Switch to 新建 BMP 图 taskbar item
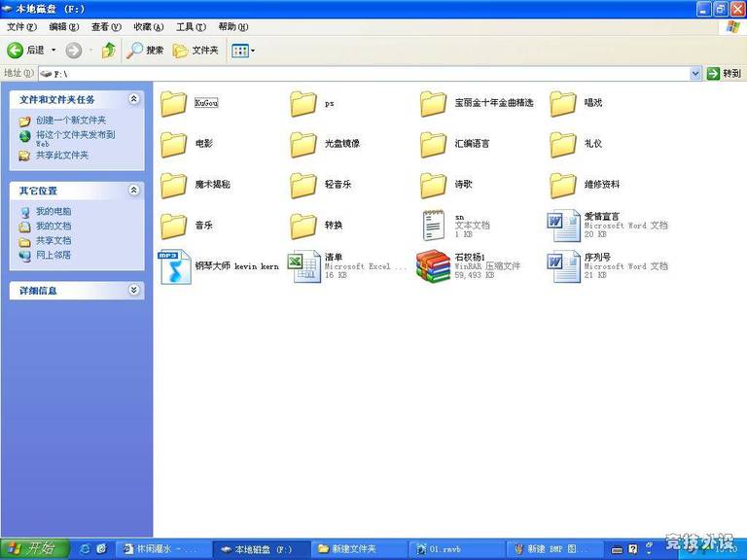Image resolution: width=747 pixels, height=560 pixels. click(554, 549)
